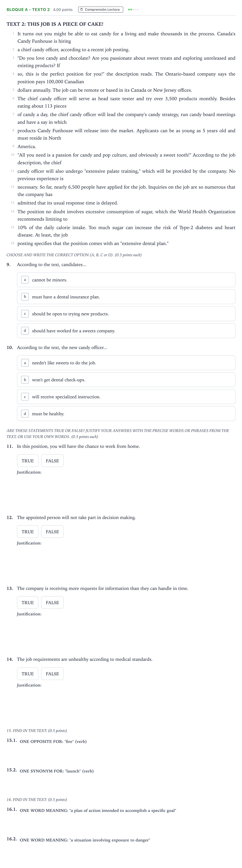The height and width of the screenshot is (868, 242).
Task: Choose option a "cannot be minors"
Action: [126, 280]
